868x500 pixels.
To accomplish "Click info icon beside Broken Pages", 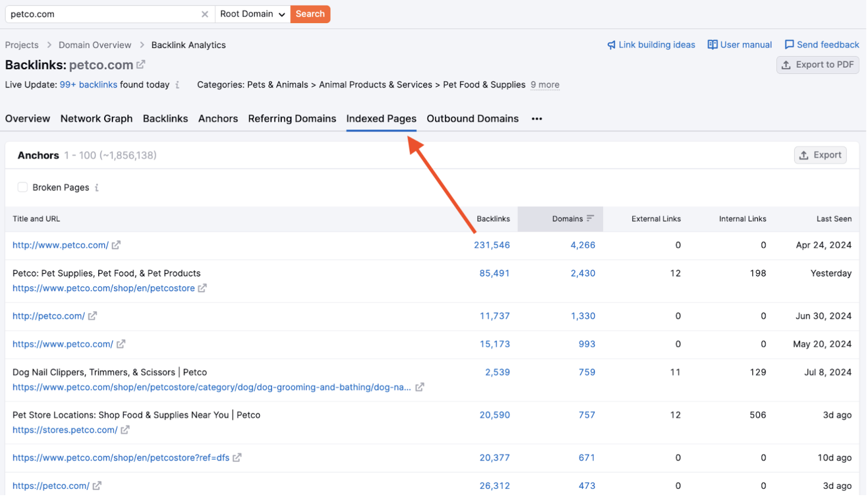I will (x=97, y=188).
